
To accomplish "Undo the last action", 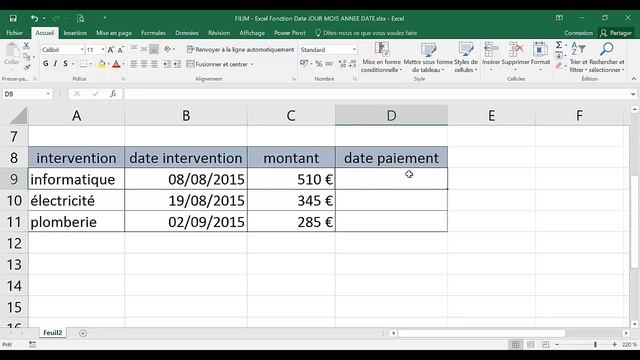I will click(34, 18).
